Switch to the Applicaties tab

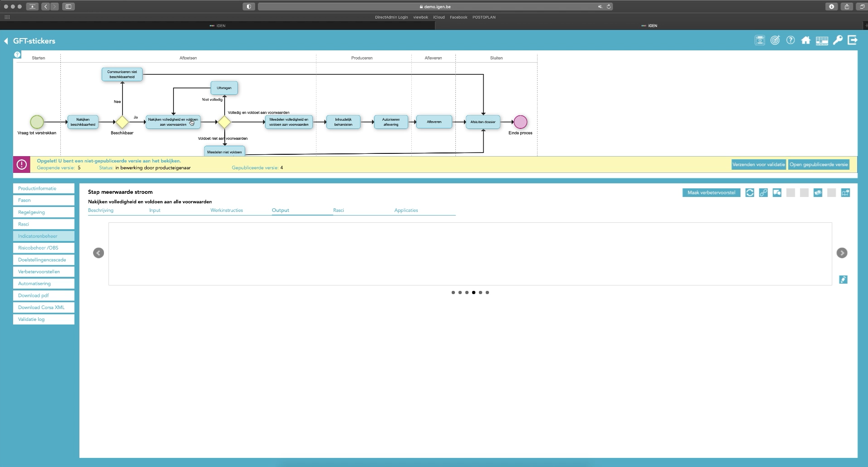click(406, 210)
